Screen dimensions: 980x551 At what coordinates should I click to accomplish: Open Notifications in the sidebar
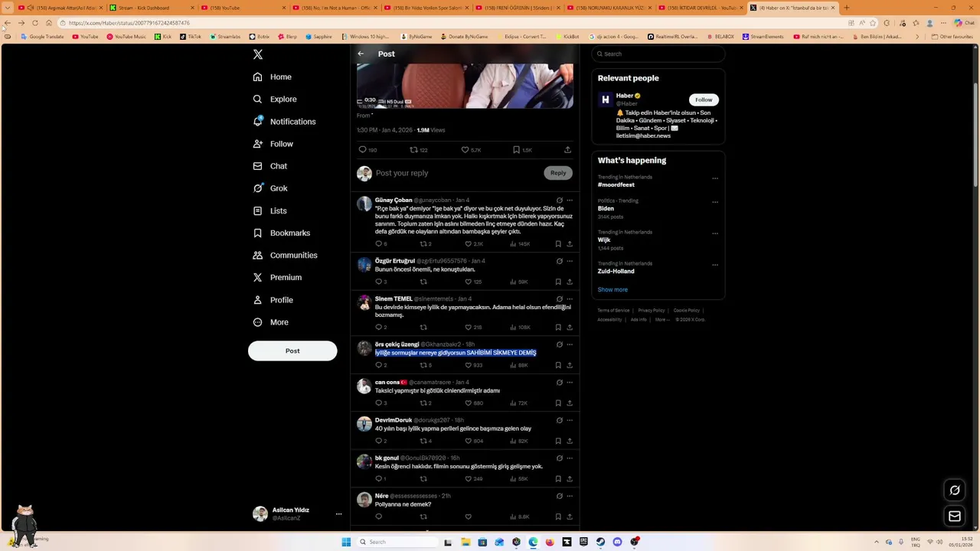click(x=284, y=122)
